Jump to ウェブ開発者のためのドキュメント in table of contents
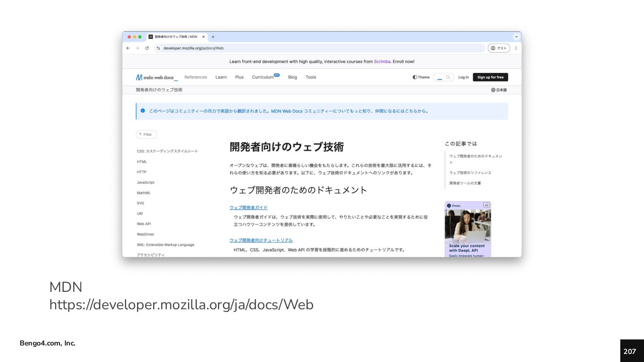Screen dimensions: 644x362 475,159
